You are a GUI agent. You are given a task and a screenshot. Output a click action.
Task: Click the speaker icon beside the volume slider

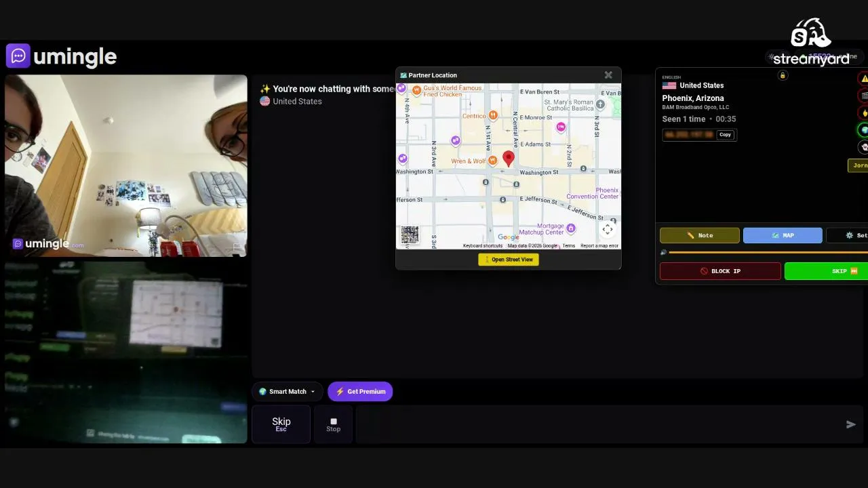pos(663,252)
